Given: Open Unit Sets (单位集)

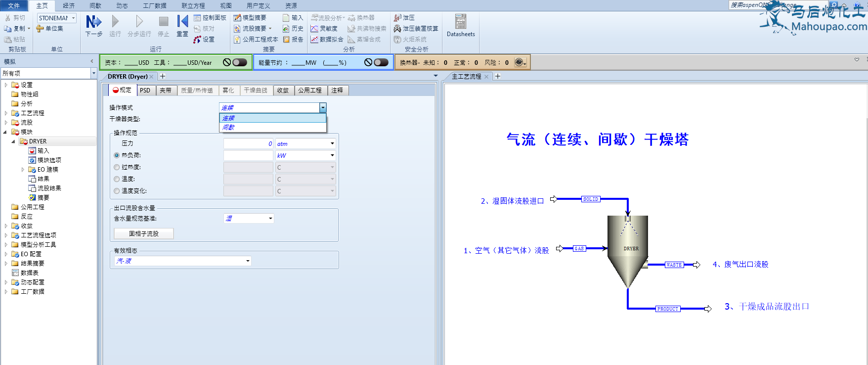Looking at the screenshot, I should click(x=49, y=29).
